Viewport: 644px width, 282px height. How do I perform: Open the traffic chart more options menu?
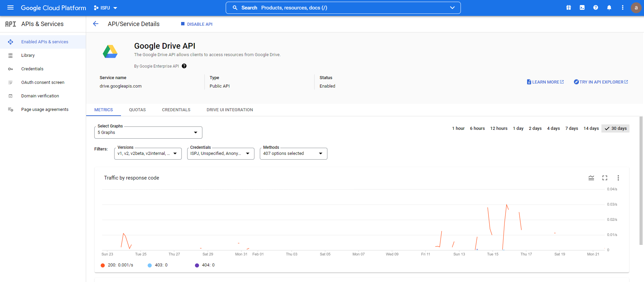click(x=618, y=178)
